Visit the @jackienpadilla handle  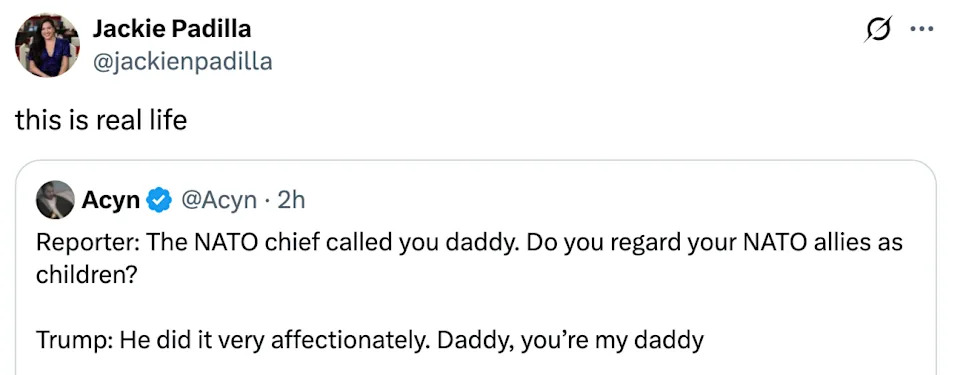tap(182, 61)
